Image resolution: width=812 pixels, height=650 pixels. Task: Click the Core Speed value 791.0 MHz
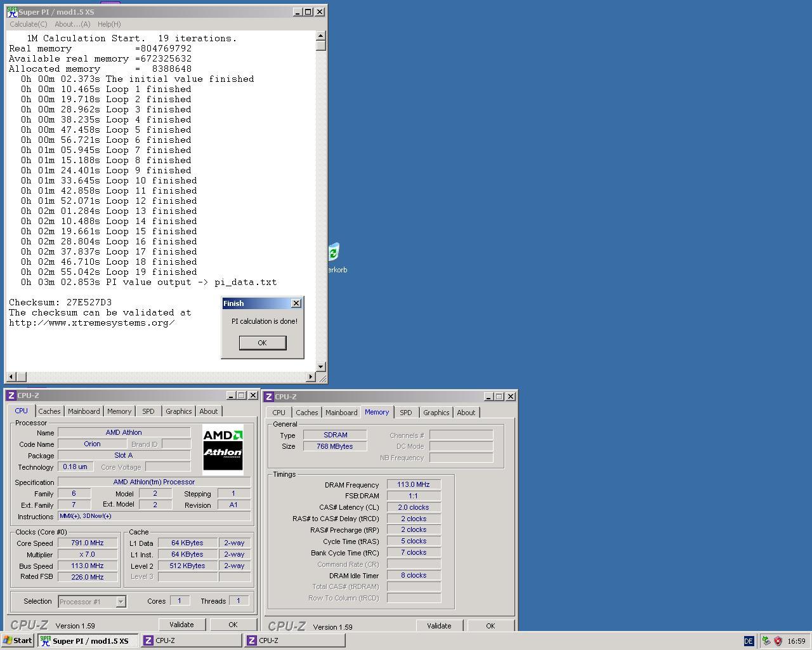click(x=88, y=543)
